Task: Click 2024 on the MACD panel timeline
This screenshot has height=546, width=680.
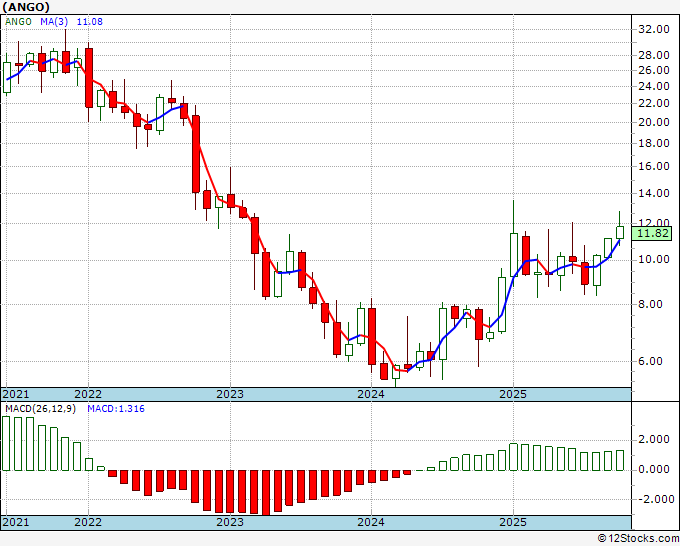Action: click(371, 523)
